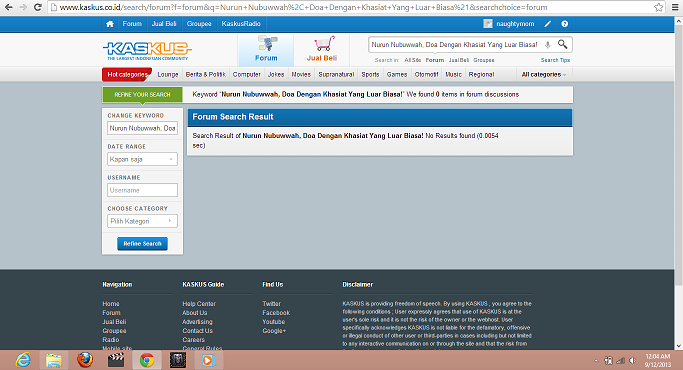
Task: Open the Pilih Kategori dropdown
Action: click(x=142, y=221)
